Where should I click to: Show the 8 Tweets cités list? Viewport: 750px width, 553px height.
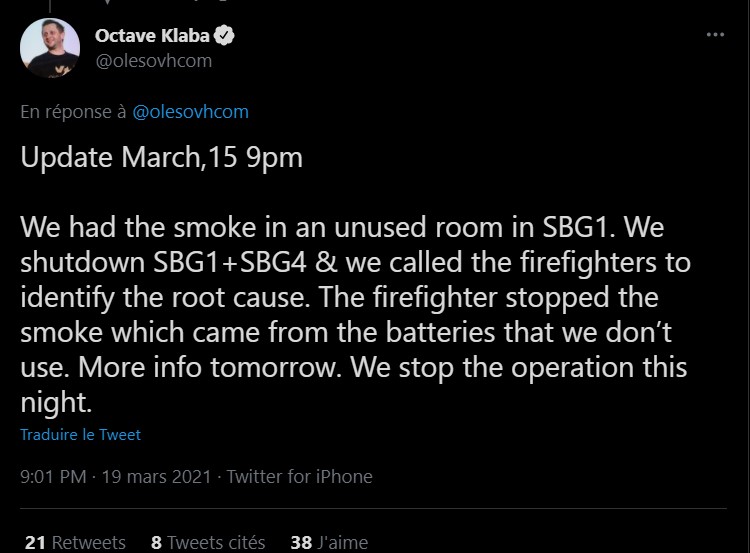[208, 542]
